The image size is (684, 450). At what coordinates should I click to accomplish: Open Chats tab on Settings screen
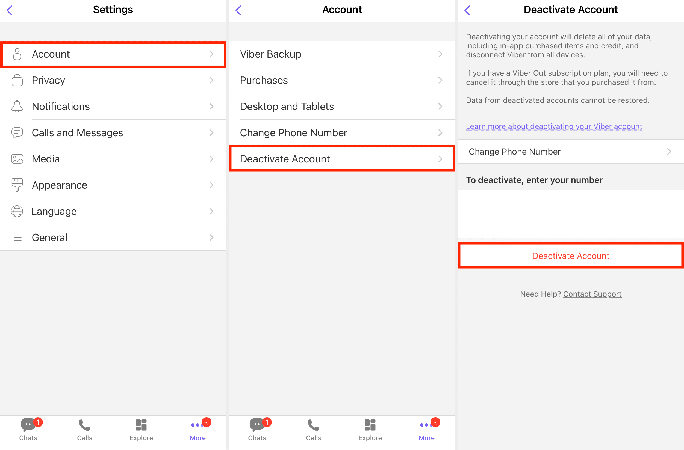click(29, 429)
